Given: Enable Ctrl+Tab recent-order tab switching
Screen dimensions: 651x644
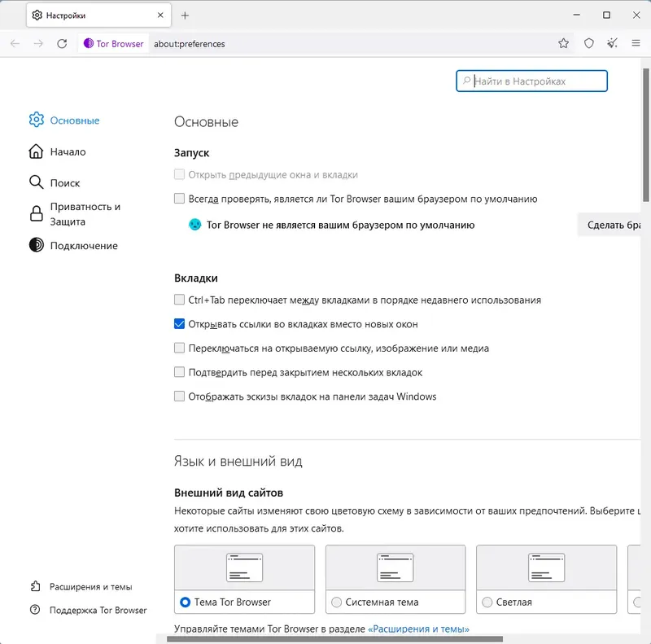Looking at the screenshot, I should coord(179,300).
